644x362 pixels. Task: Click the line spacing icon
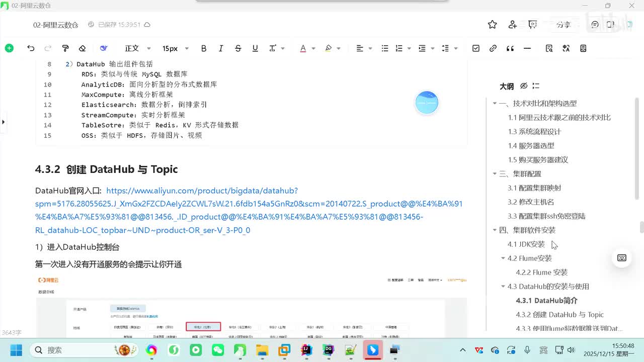pos(445,48)
